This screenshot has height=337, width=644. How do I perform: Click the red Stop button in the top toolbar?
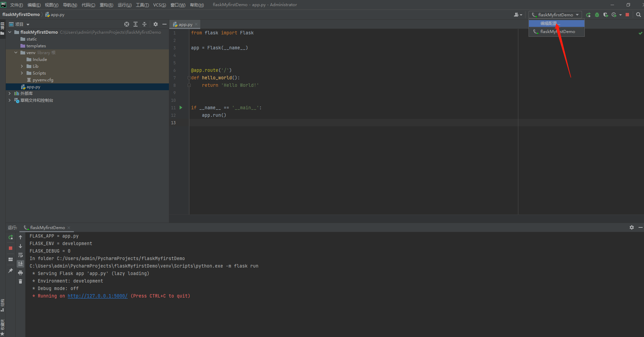point(627,15)
